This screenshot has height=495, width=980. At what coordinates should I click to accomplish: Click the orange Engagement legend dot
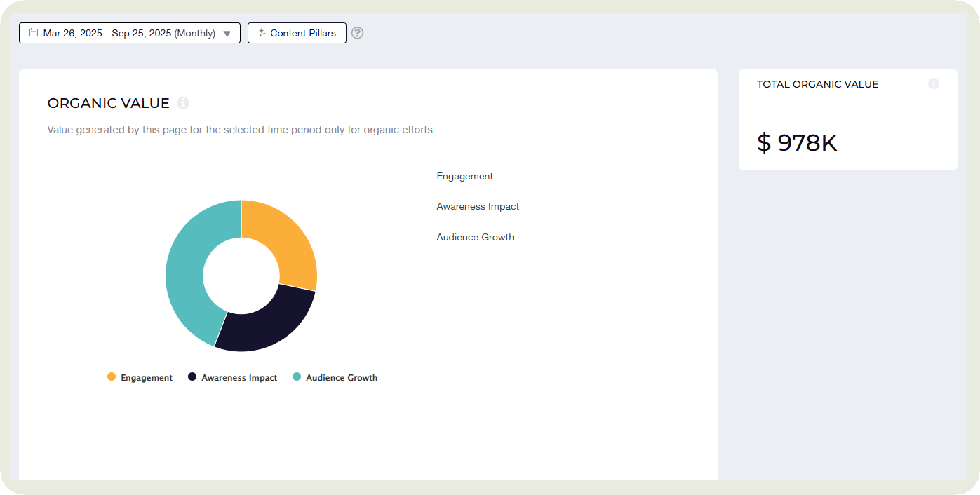coord(111,377)
